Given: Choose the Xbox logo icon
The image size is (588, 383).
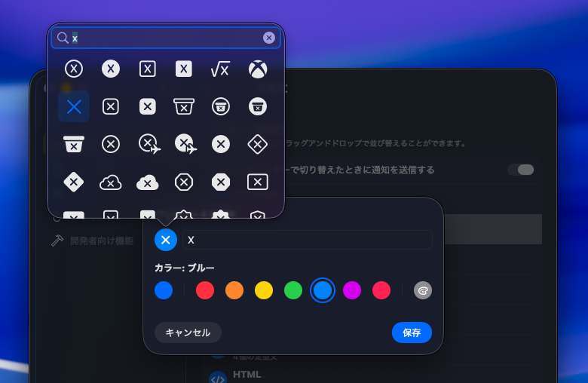Looking at the screenshot, I should coord(258,69).
